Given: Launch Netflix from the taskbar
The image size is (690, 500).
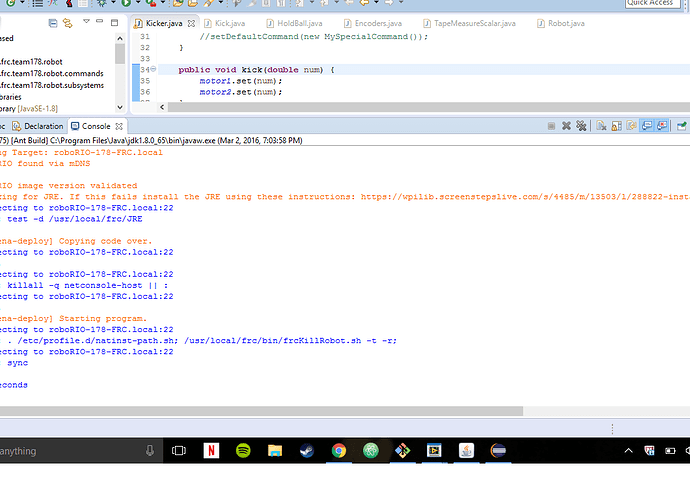Looking at the screenshot, I should (211, 451).
